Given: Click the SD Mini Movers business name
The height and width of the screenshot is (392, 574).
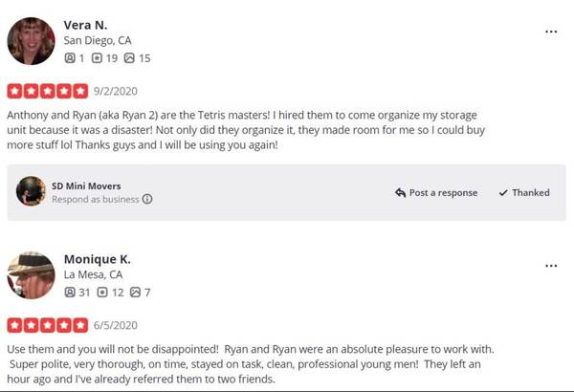Looking at the screenshot, I should [x=86, y=185].
